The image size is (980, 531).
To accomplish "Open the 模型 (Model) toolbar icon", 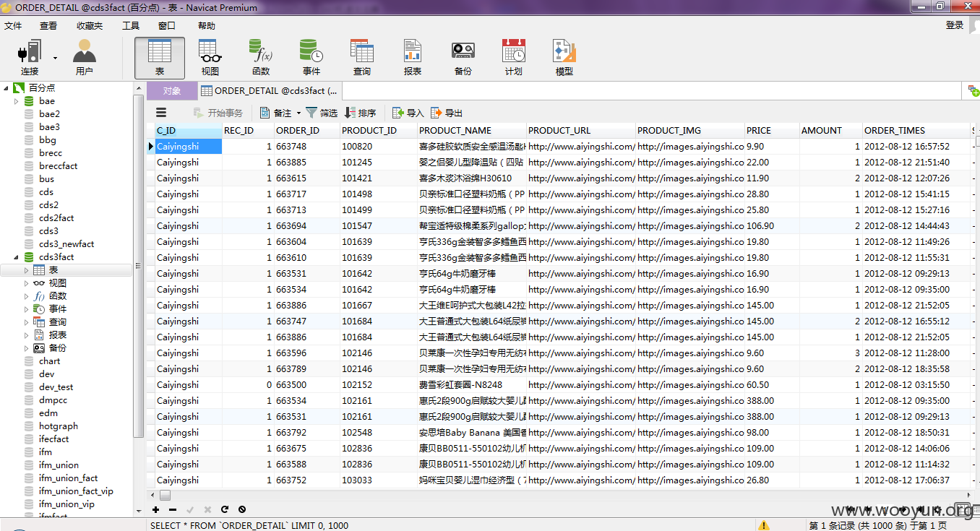I will [564, 58].
